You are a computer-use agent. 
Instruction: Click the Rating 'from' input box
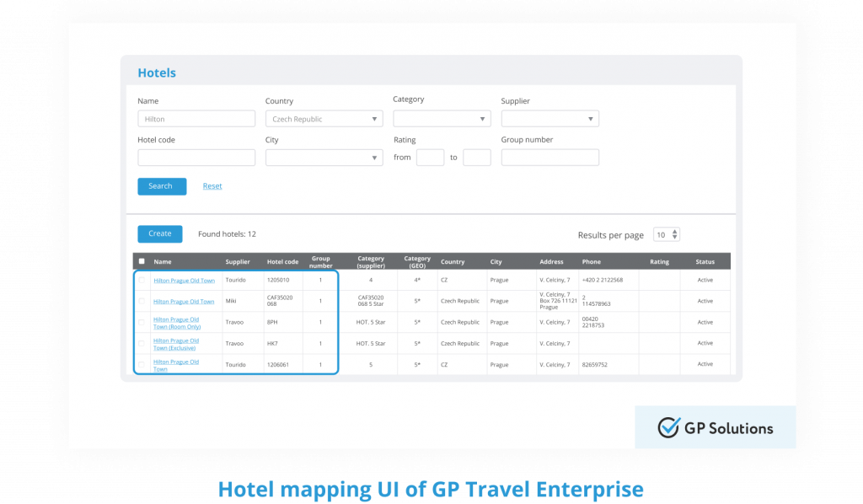tap(430, 157)
